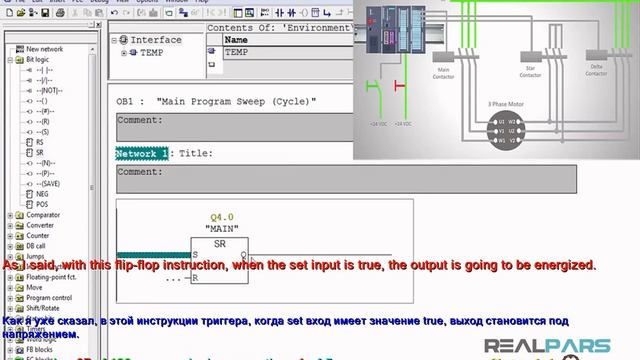The height and width of the screenshot is (360, 640).
Task: Expand the FB blocks folder
Action: click(10, 350)
